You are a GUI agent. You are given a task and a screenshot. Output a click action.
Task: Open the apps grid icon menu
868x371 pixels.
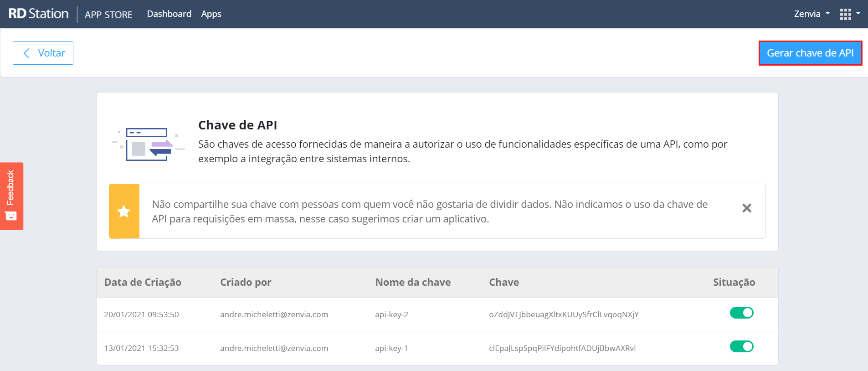point(845,14)
